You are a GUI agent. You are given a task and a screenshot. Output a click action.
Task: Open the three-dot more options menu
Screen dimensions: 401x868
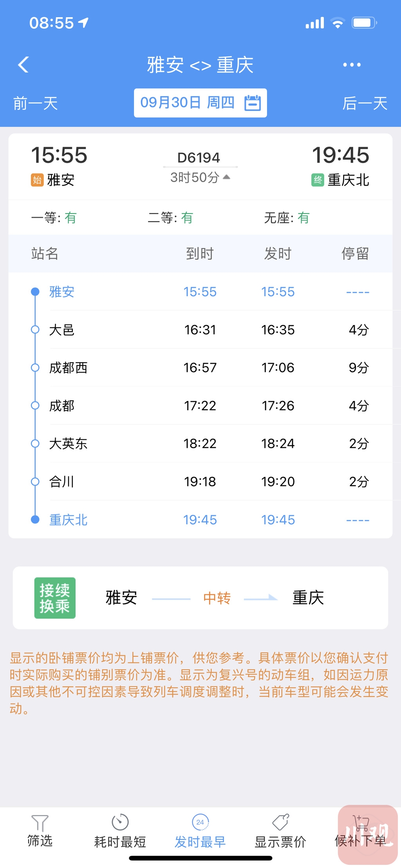click(x=352, y=65)
